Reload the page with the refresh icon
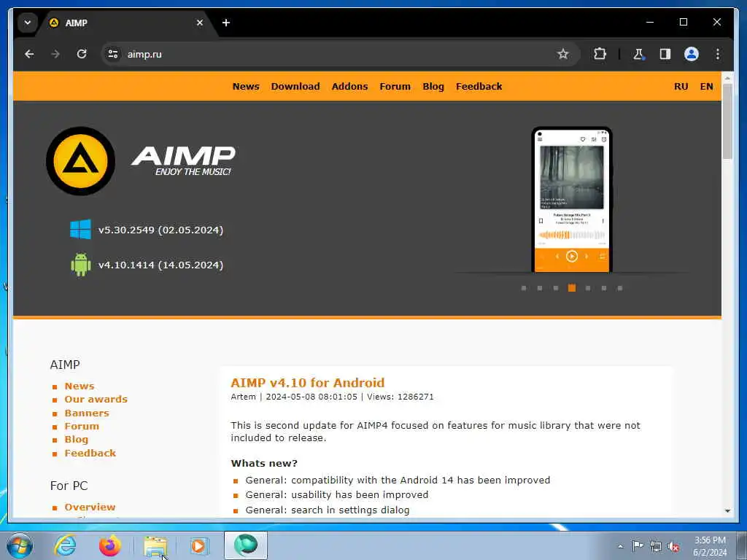 pyautogui.click(x=82, y=54)
